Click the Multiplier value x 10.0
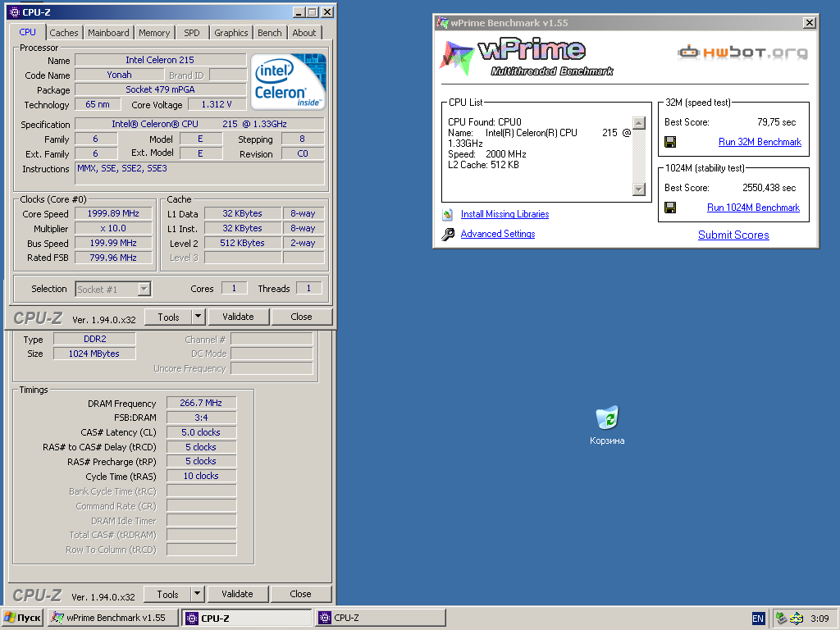Viewport: 840px width, 630px height. coord(113,228)
